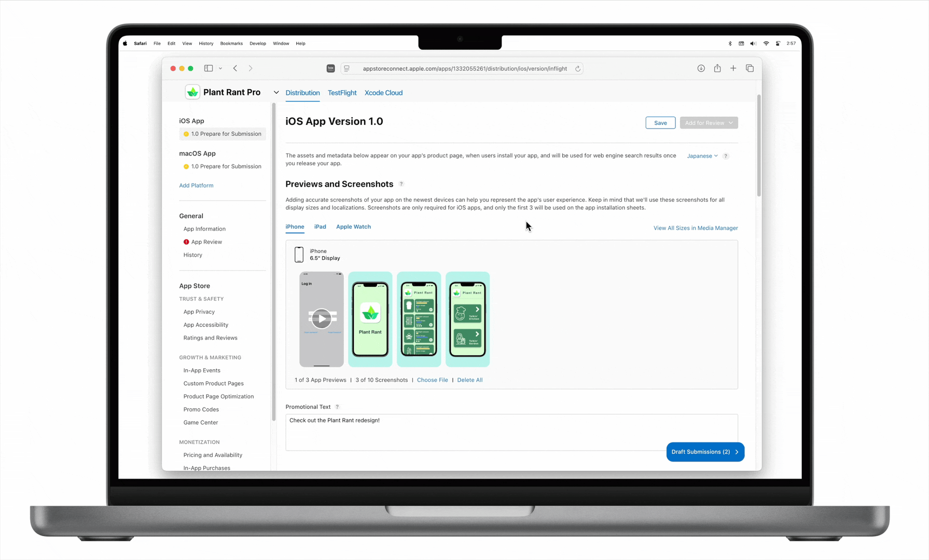Select the Plant Rant logo screenshot thumbnail

(370, 319)
